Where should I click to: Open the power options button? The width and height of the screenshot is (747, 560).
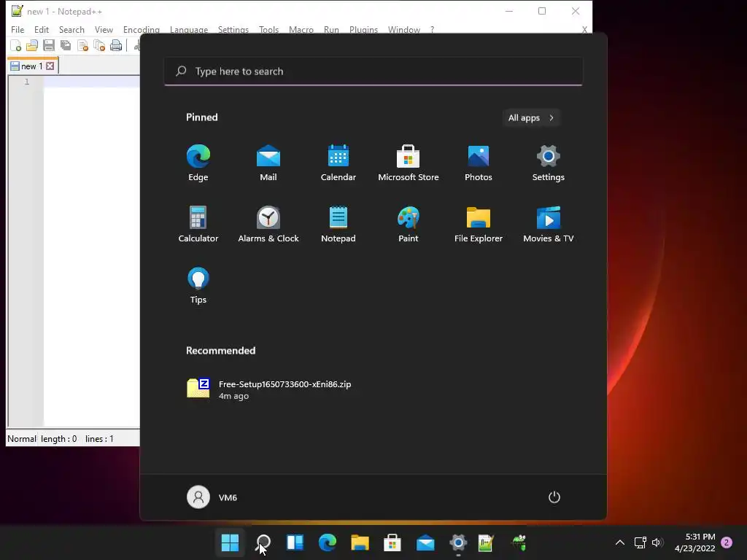(x=554, y=497)
